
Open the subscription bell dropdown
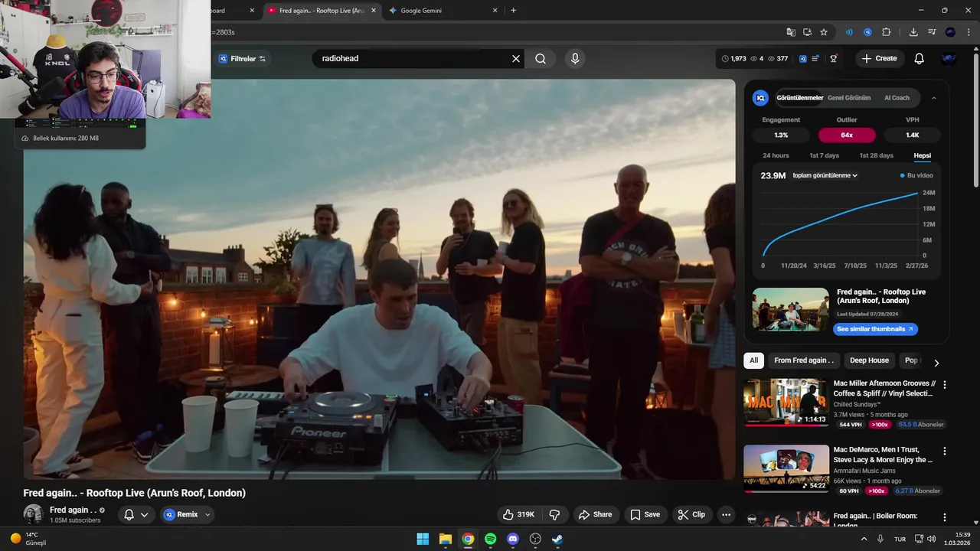136,515
